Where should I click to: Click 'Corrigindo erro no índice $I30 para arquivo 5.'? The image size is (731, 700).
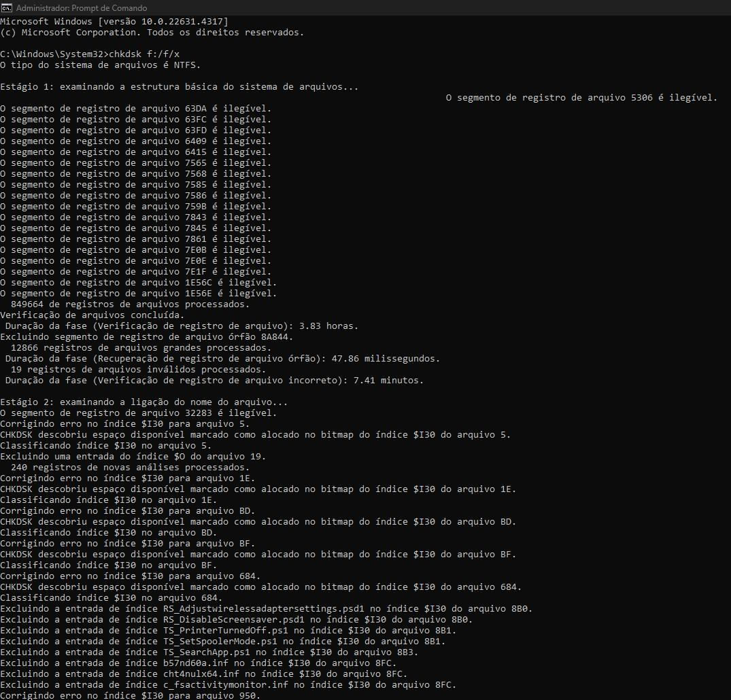click(x=125, y=423)
